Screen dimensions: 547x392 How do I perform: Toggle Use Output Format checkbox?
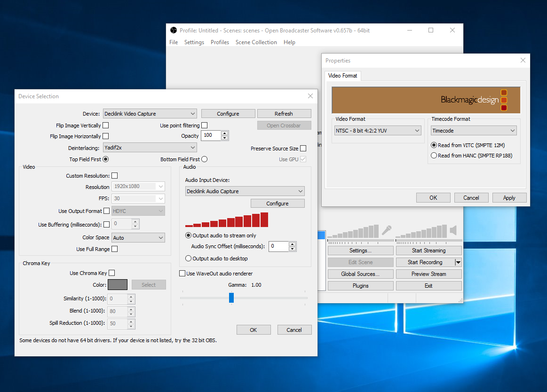point(106,211)
